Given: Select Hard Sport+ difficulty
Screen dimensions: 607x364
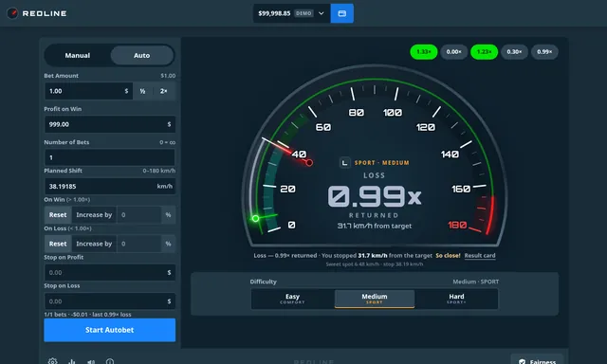Looking at the screenshot, I should pyautogui.click(x=456, y=299).
